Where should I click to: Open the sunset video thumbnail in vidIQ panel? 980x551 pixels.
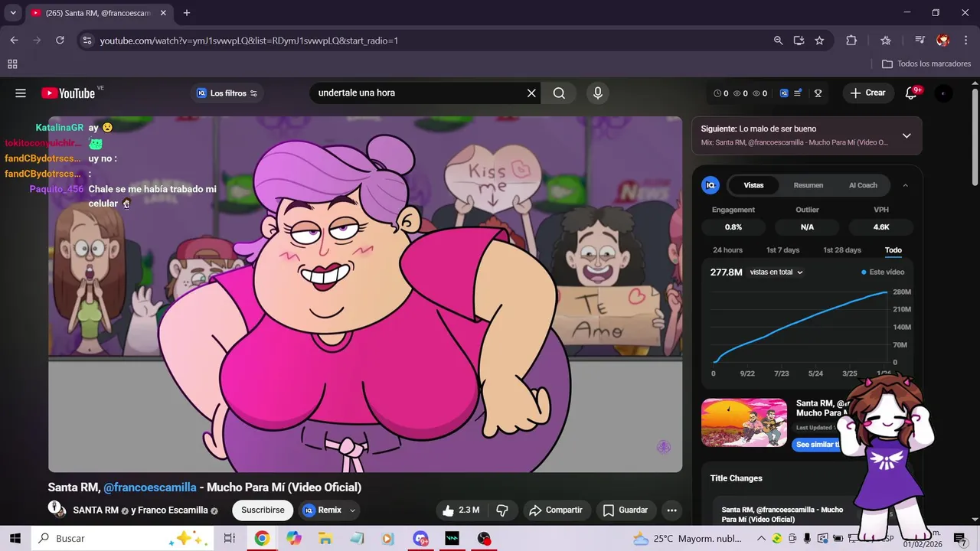[744, 422]
